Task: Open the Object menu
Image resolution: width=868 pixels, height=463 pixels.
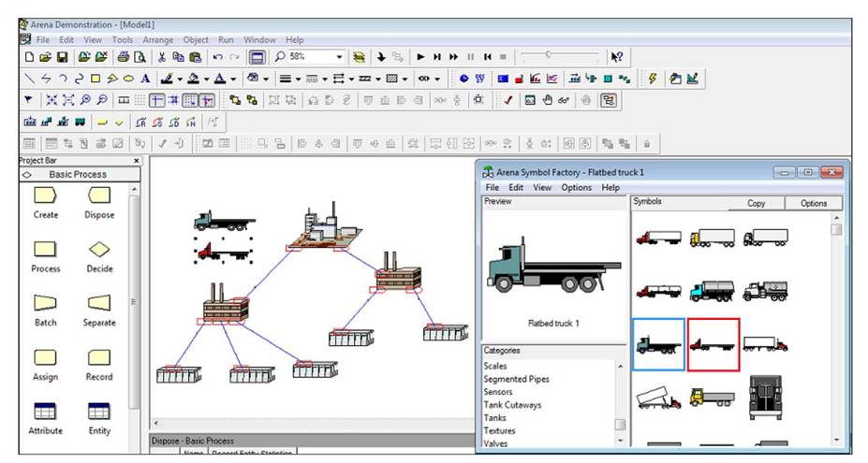Action: click(x=196, y=40)
